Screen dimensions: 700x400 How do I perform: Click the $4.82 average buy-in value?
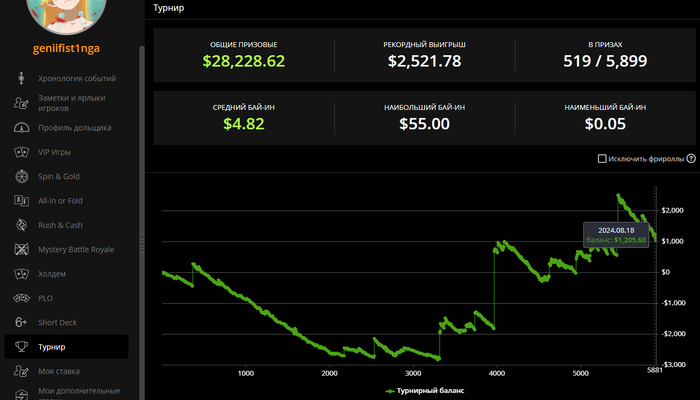[244, 124]
